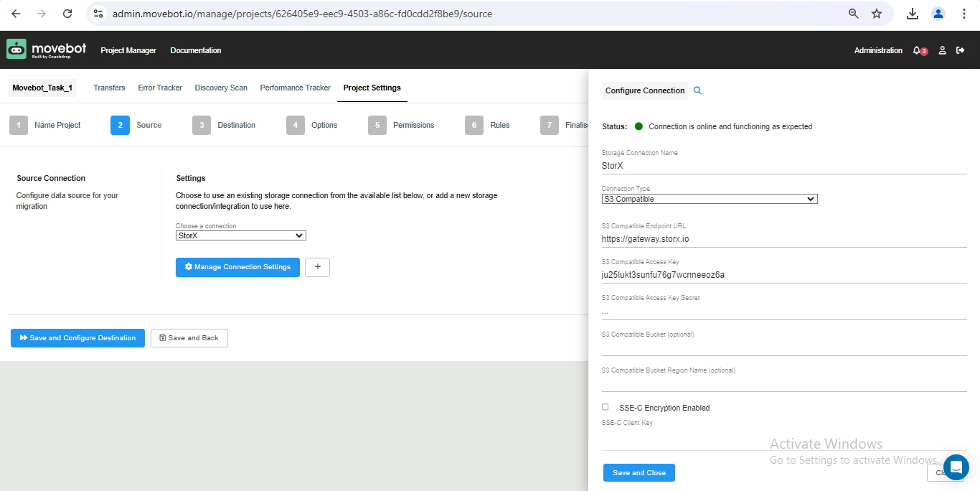This screenshot has height=491, width=980.
Task: Open site information icon in address bar
Action: (x=99, y=14)
